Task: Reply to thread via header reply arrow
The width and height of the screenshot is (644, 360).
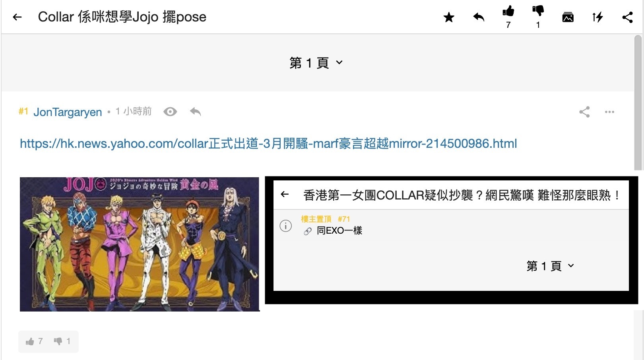Action: click(x=479, y=17)
